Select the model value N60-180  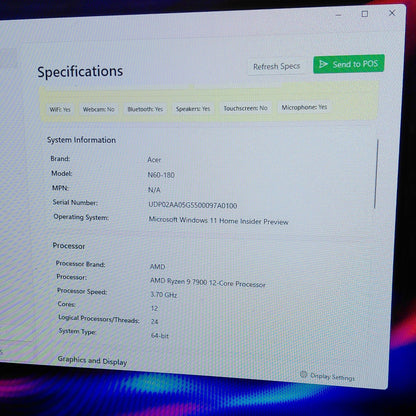tap(161, 175)
